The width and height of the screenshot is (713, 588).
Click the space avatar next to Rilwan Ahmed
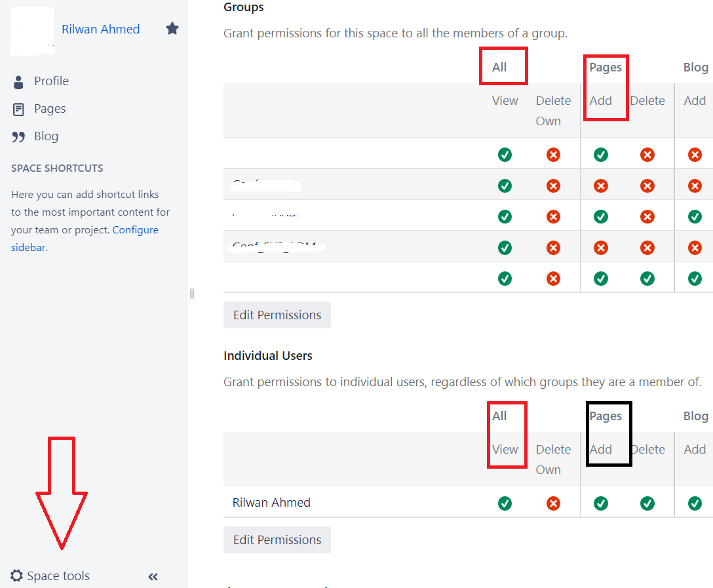[31, 31]
